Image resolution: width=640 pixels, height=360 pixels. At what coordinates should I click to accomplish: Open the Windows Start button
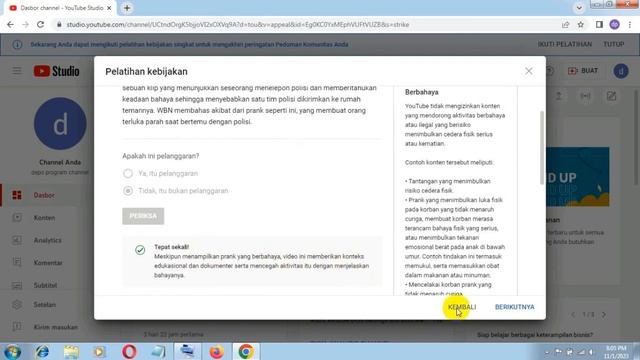point(13,351)
